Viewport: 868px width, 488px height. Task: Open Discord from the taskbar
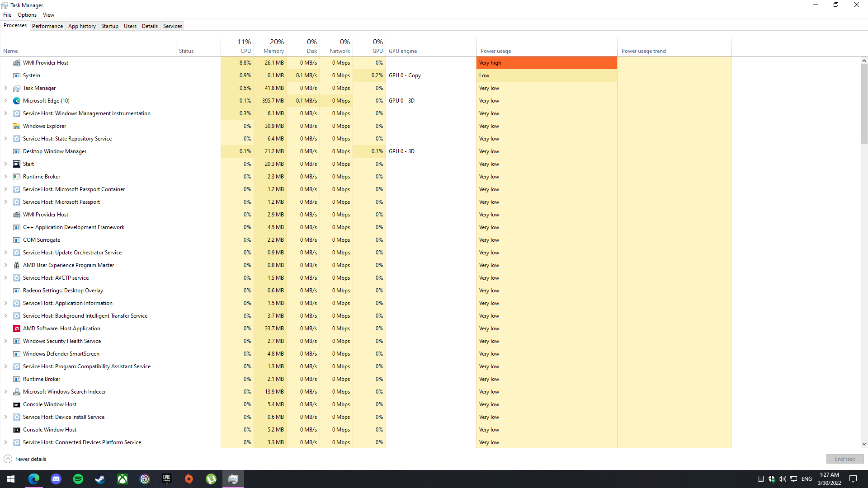click(56, 479)
